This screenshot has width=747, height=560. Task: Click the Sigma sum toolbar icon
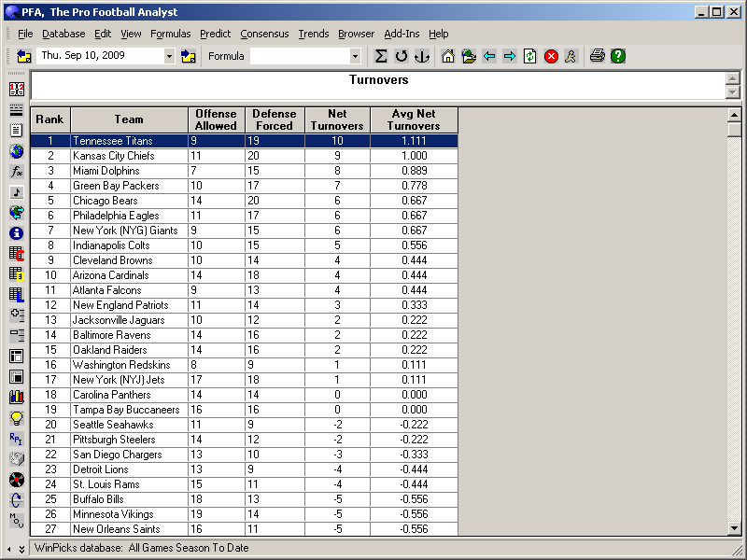tap(381, 56)
